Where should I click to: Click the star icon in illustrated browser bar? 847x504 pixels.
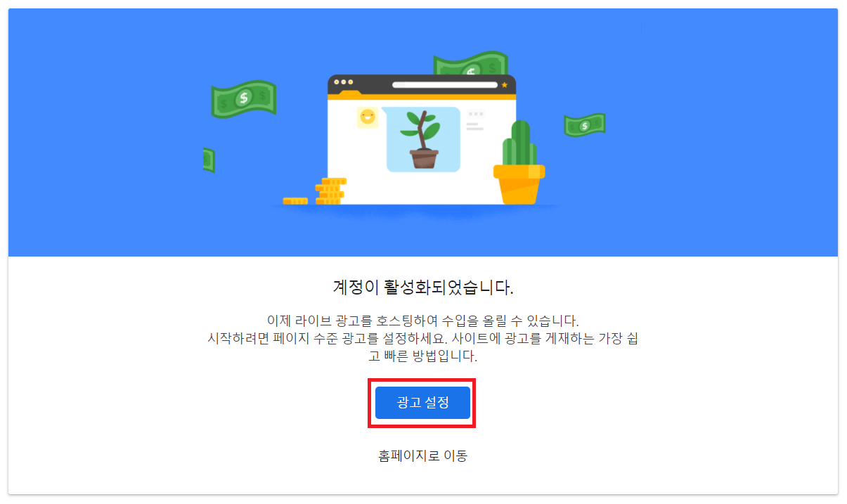coord(504,84)
